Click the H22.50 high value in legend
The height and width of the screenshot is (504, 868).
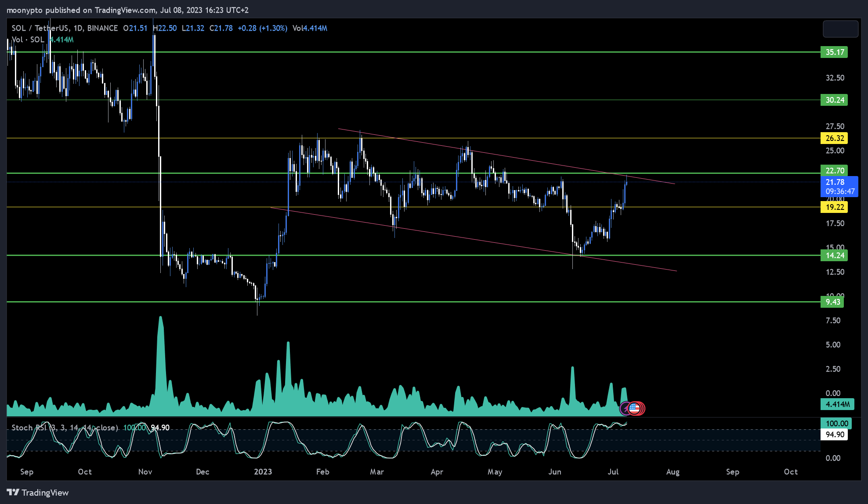click(x=165, y=28)
